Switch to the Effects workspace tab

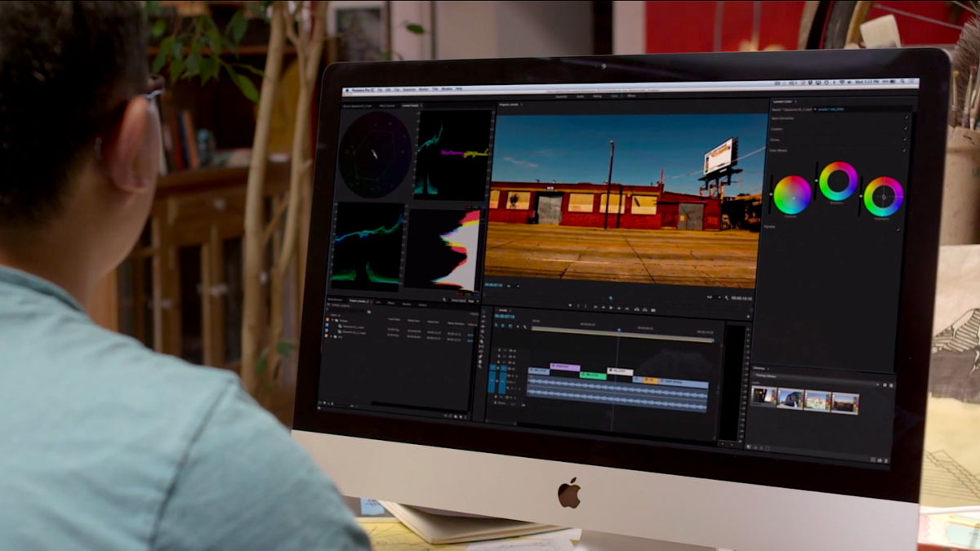(x=631, y=96)
